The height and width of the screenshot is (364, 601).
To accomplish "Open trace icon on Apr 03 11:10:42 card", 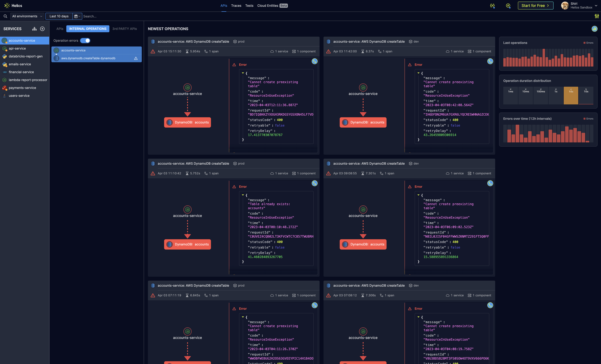I will click(x=315, y=183).
